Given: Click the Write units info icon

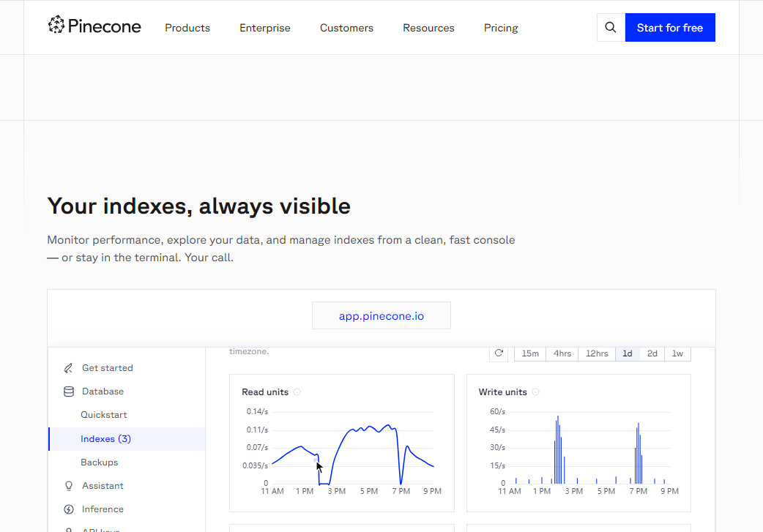Looking at the screenshot, I should point(535,392).
